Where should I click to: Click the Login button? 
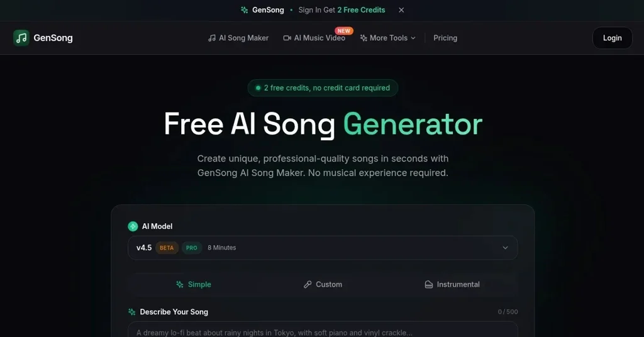(612, 38)
